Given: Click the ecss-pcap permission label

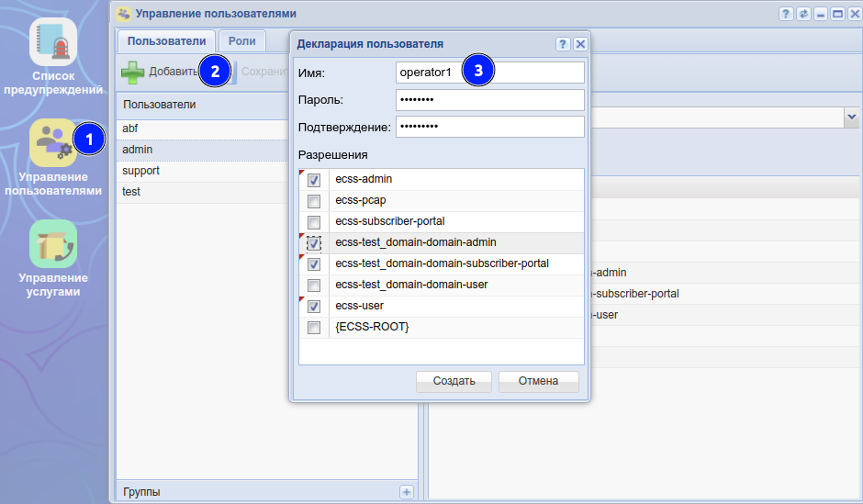Looking at the screenshot, I should coord(361,200).
